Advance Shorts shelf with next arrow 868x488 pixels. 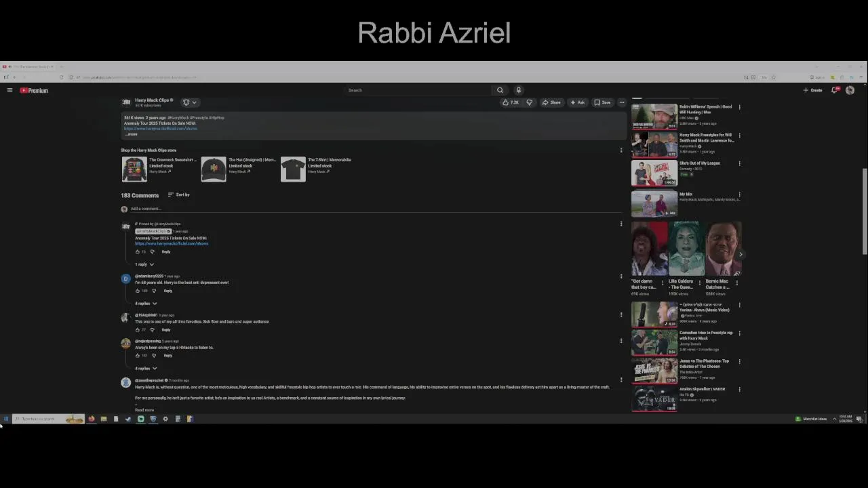pyautogui.click(x=741, y=255)
